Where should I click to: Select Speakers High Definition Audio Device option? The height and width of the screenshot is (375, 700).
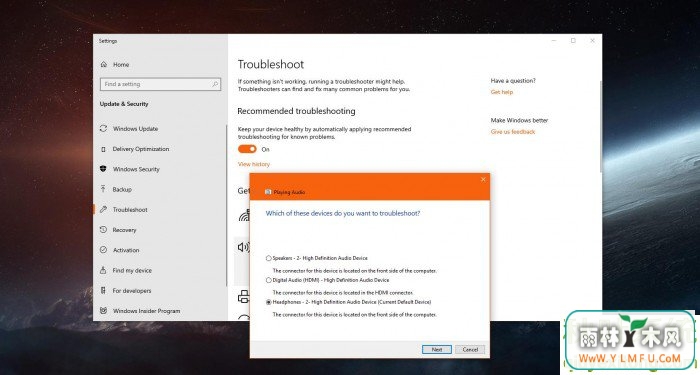click(x=269, y=258)
